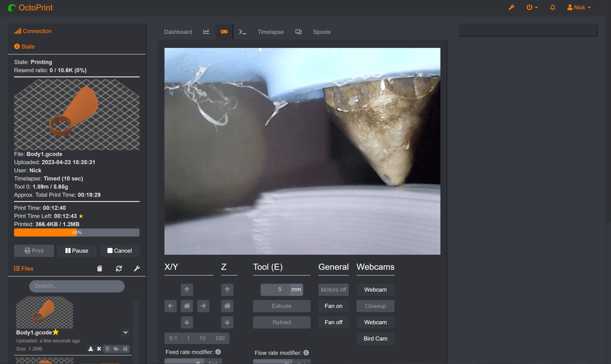Select the Control gamepad tab
Screen dimensions: 611x364
[x=224, y=32]
